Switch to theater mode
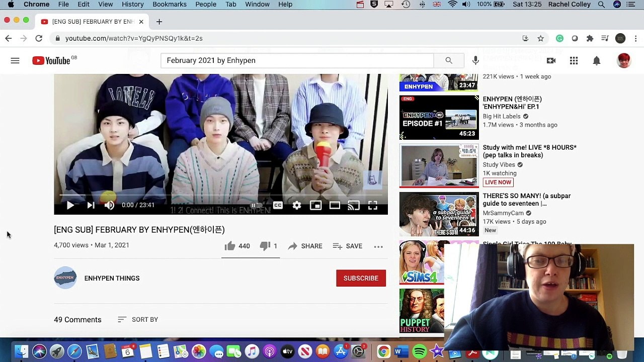644x362 pixels. click(335, 205)
